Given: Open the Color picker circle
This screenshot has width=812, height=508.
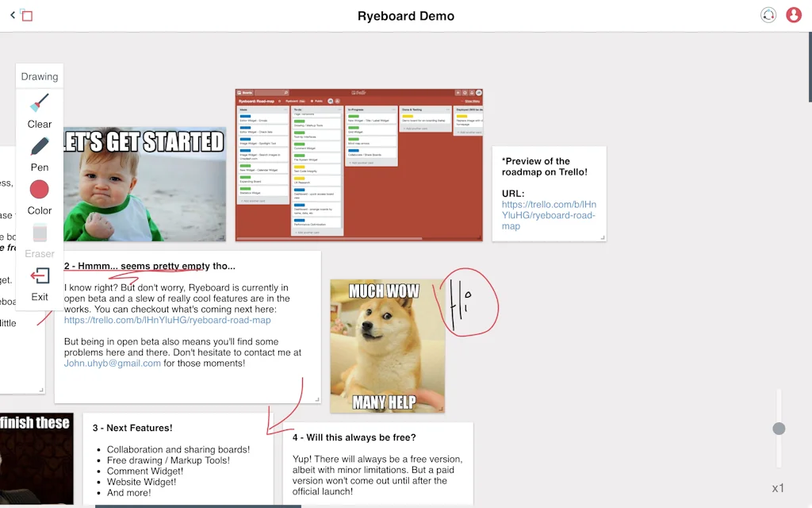Looking at the screenshot, I should [x=39, y=190].
